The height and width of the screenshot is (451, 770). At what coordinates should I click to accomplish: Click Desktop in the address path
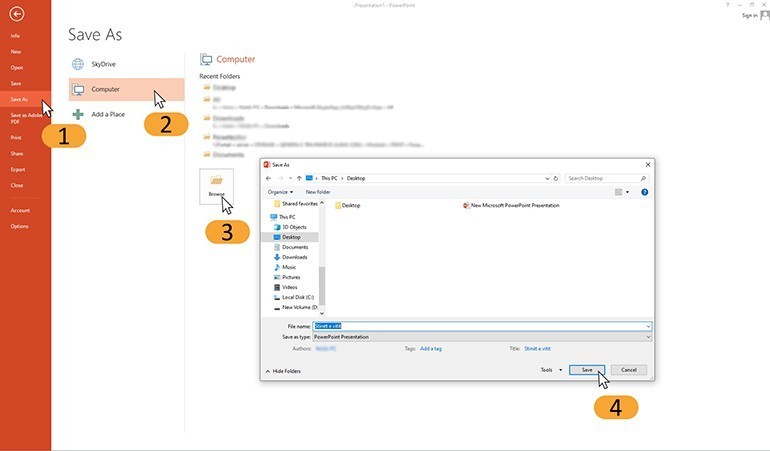(x=356, y=178)
